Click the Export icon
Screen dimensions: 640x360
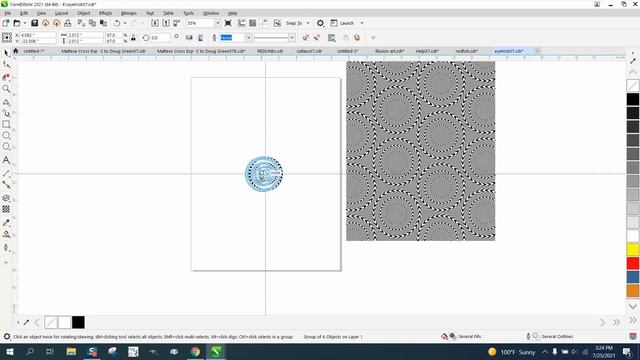click(x=166, y=23)
